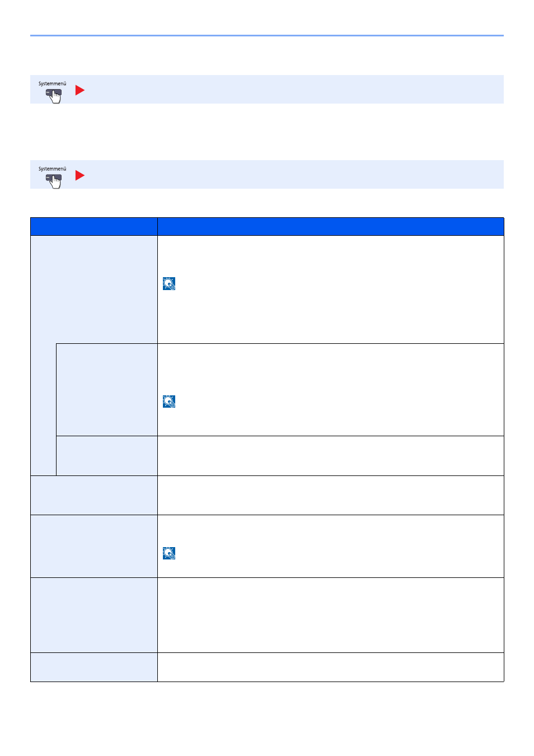The width and height of the screenshot is (534, 756).
Task: Click the last note icon in the table
Action: [x=169, y=553]
